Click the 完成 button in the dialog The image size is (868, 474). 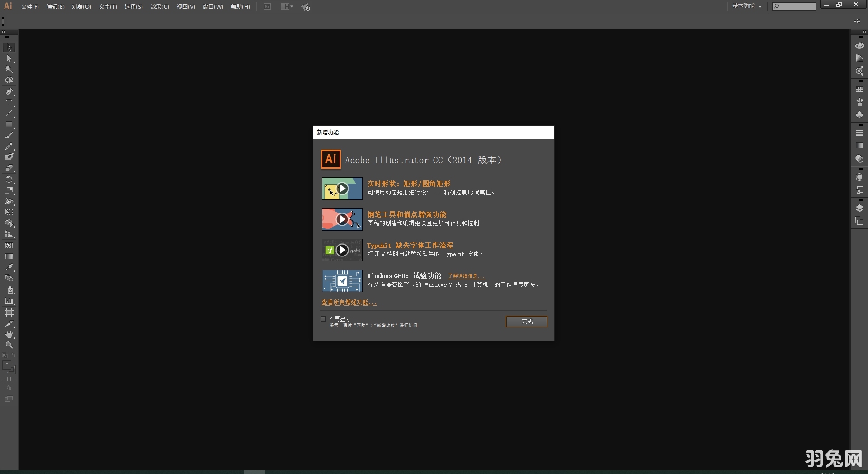click(x=526, y=322)
